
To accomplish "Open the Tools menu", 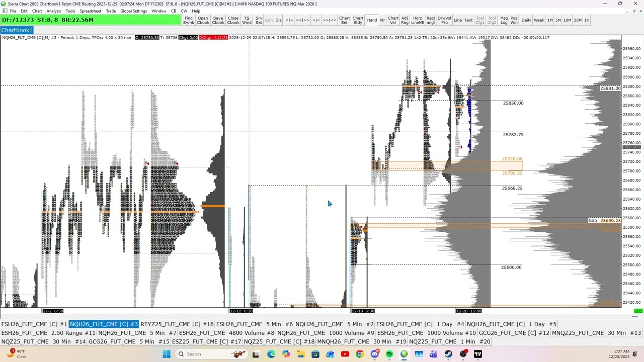I will click(70, 11).
